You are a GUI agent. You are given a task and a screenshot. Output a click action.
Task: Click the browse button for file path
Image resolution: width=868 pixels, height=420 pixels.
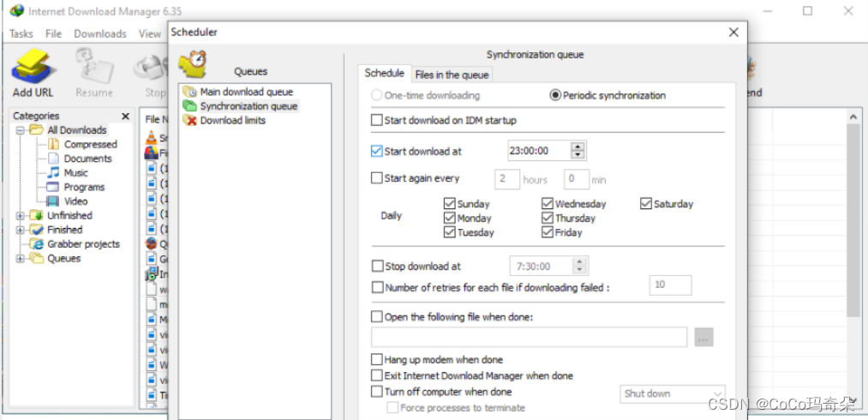(704, 338)
